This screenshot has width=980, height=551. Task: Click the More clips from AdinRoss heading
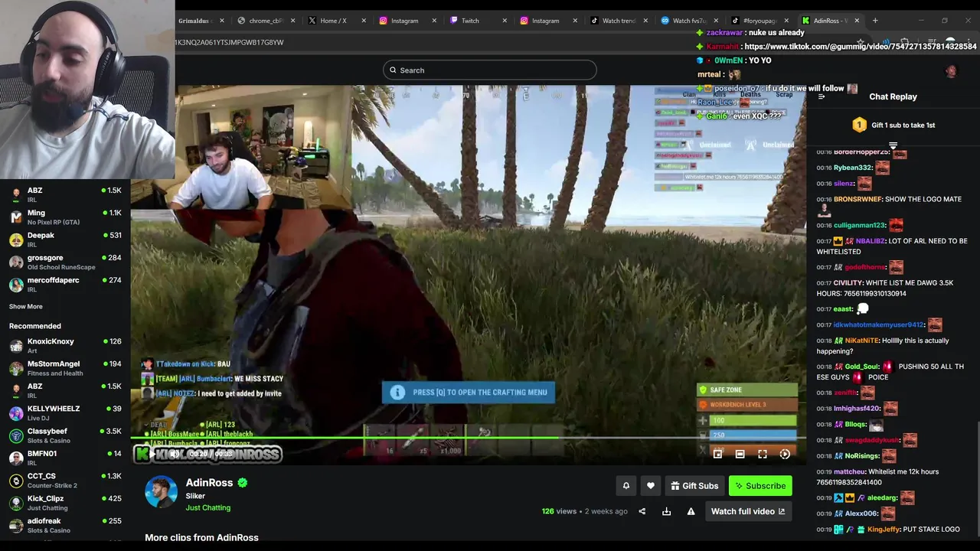[x=202, y=537]
